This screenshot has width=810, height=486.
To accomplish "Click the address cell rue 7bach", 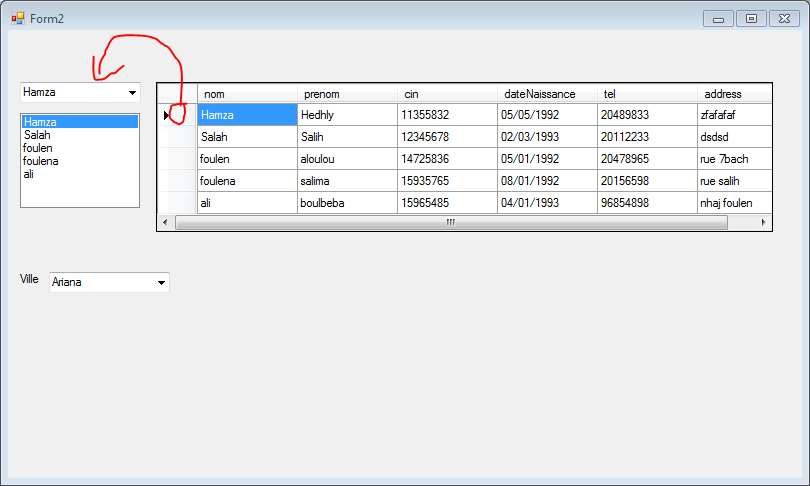I will (735, 159).
